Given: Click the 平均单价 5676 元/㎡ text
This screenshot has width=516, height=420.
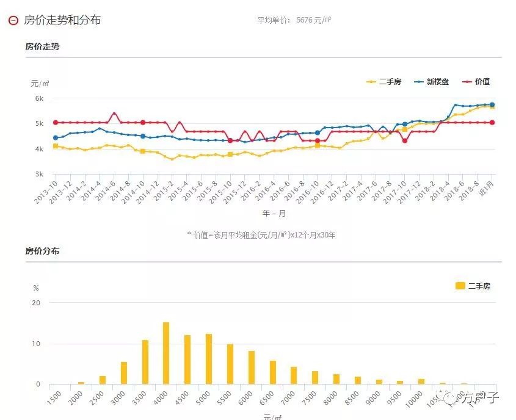Looking at the screenshot, I should click(x=294, y=20).
